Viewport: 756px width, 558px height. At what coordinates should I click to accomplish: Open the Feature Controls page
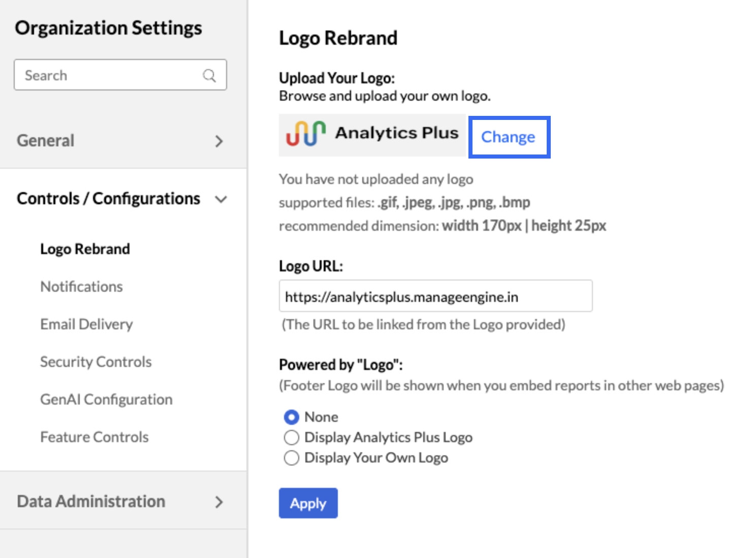94,437
